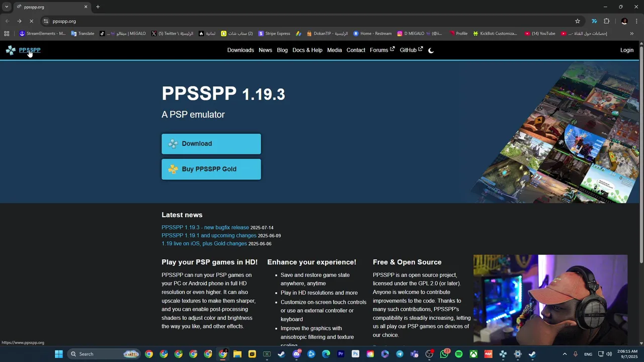
Task: Click the Login link
Action: [x=627, y=50]
